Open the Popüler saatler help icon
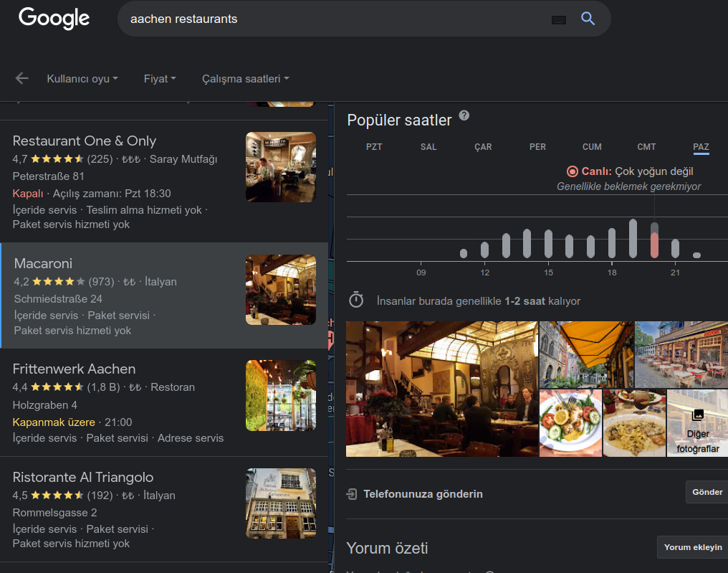Image resolution: width=728 pixels, height=573 pixels. tap(464, 115)
